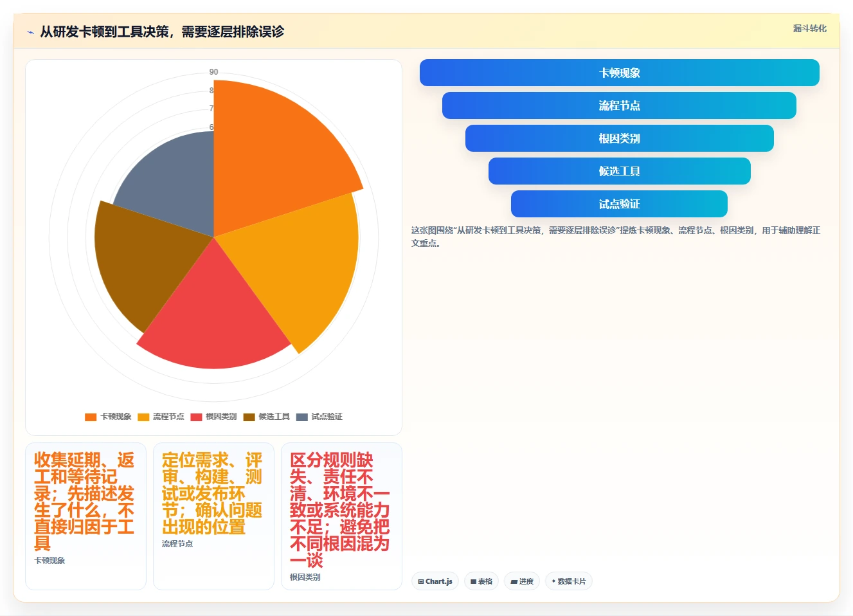Open the 流程节点 data card

tap(213, 516)
